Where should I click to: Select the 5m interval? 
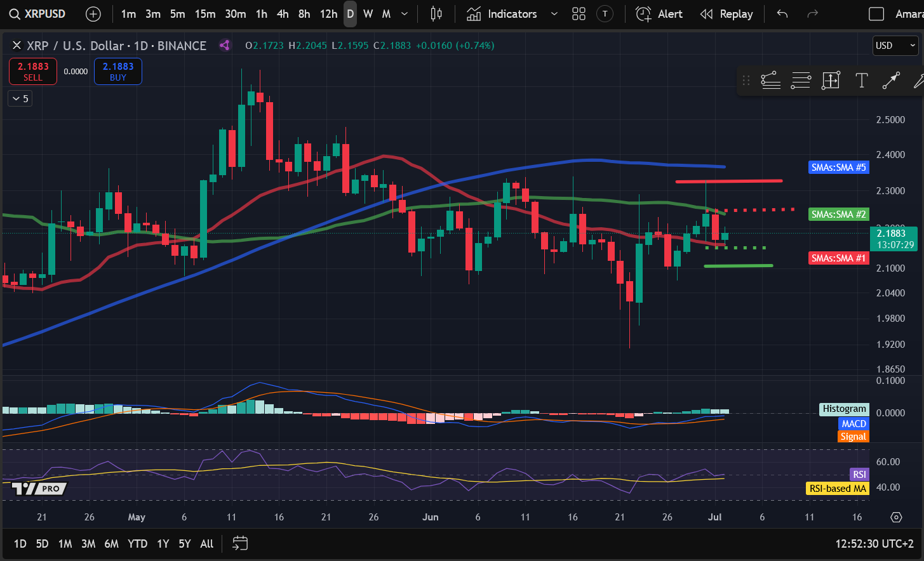178,14
